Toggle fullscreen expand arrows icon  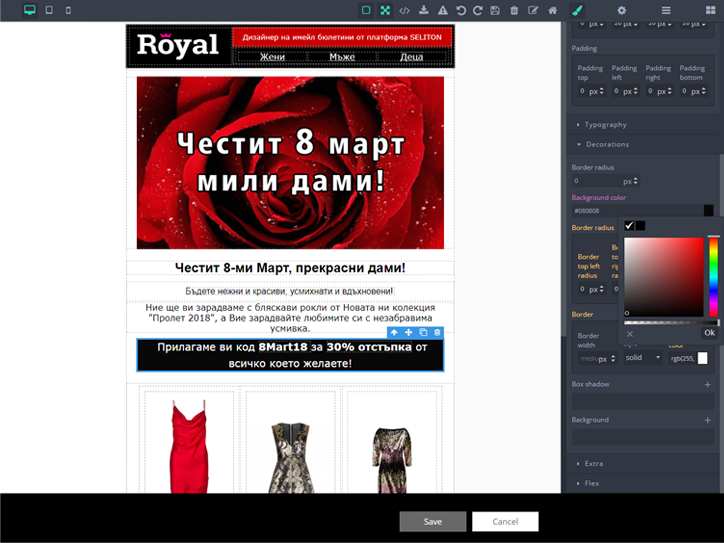(x=385, y=10)
